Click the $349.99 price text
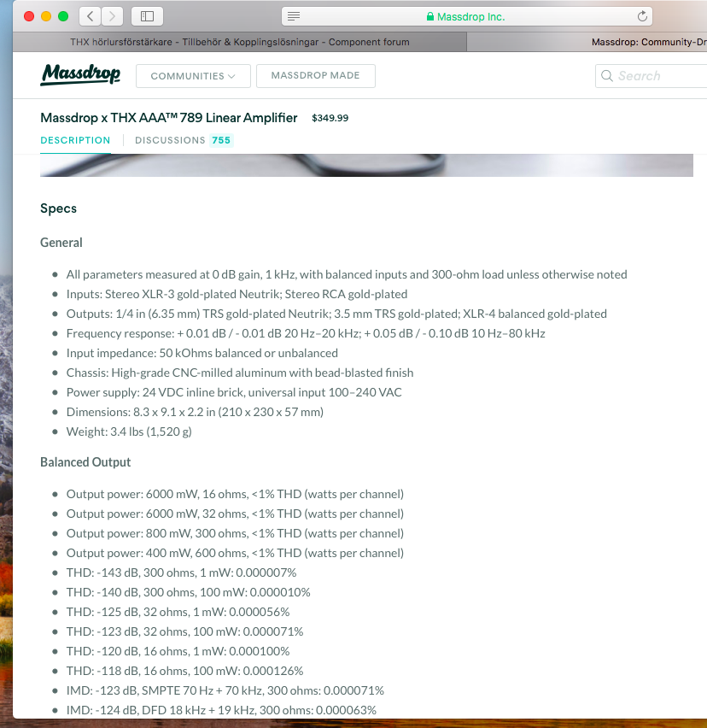Viewport: 707px width, 728px height. pyautogui.click(x=330, y=118)
